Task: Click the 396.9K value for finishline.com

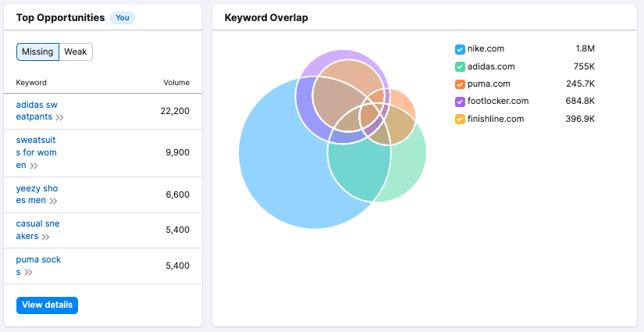Action: [580, 120]
